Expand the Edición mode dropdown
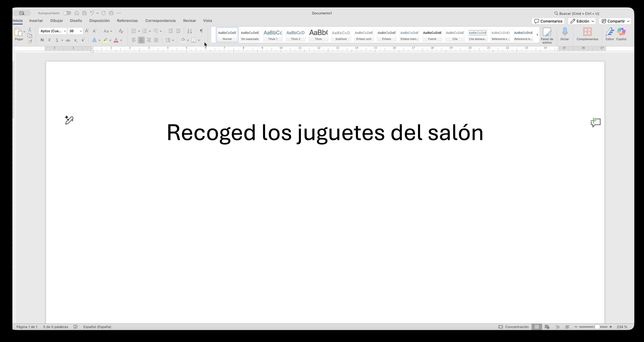This screenshot has width=644, height=342. [x=582, y=21]
